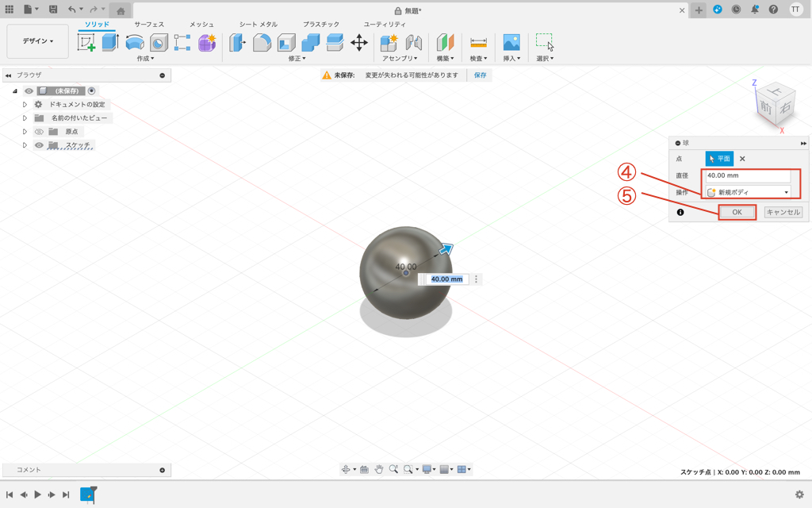The width and height of the screenshot is (812, 508).
Task: Open the data panel grid icon
Action: pos(10,10)
